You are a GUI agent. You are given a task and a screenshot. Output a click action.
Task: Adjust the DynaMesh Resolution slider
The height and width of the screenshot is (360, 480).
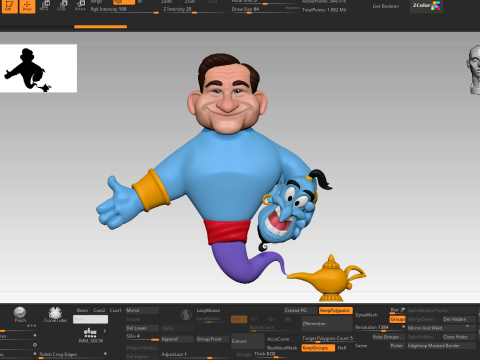(x=380, y=328)
